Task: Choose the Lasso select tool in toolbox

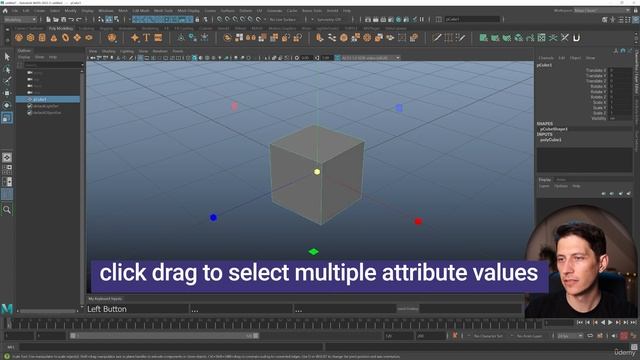Action: tap(7, 69)
